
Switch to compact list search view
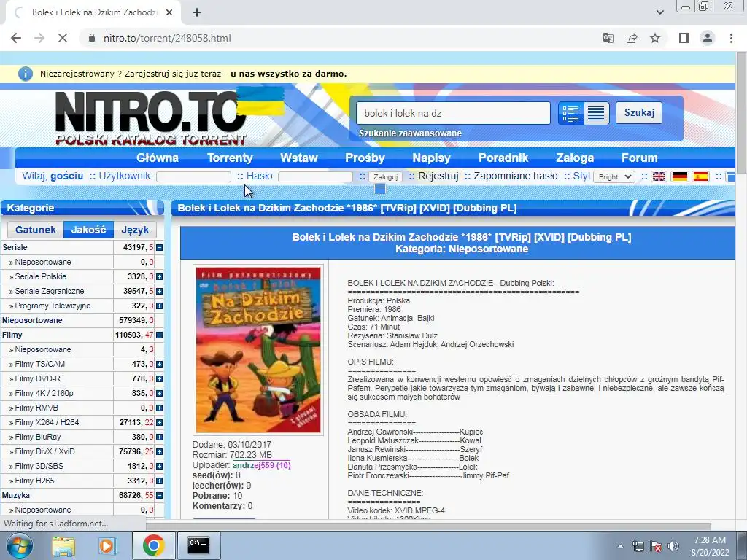click(596, 113)
